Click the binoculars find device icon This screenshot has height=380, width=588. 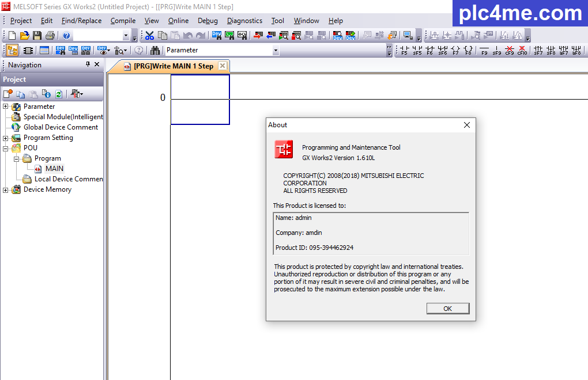pos(155,51)
